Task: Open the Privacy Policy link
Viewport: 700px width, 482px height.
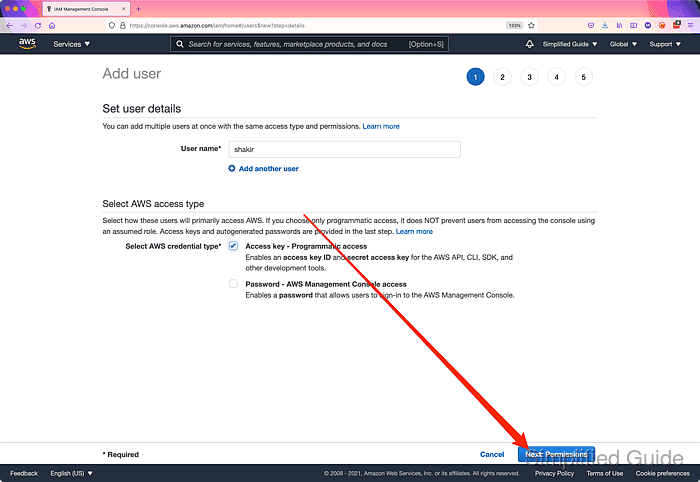Action: click(x=554, y=474)
